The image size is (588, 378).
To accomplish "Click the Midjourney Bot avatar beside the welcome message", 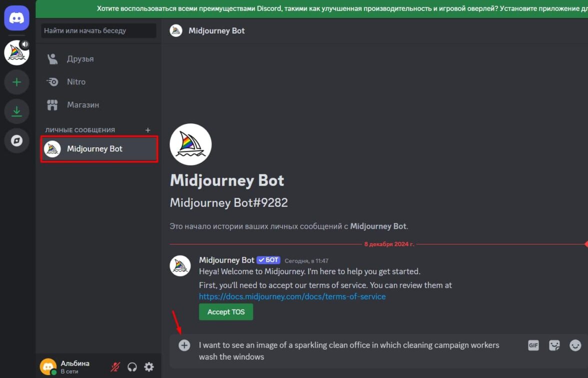I will (180, 266).
